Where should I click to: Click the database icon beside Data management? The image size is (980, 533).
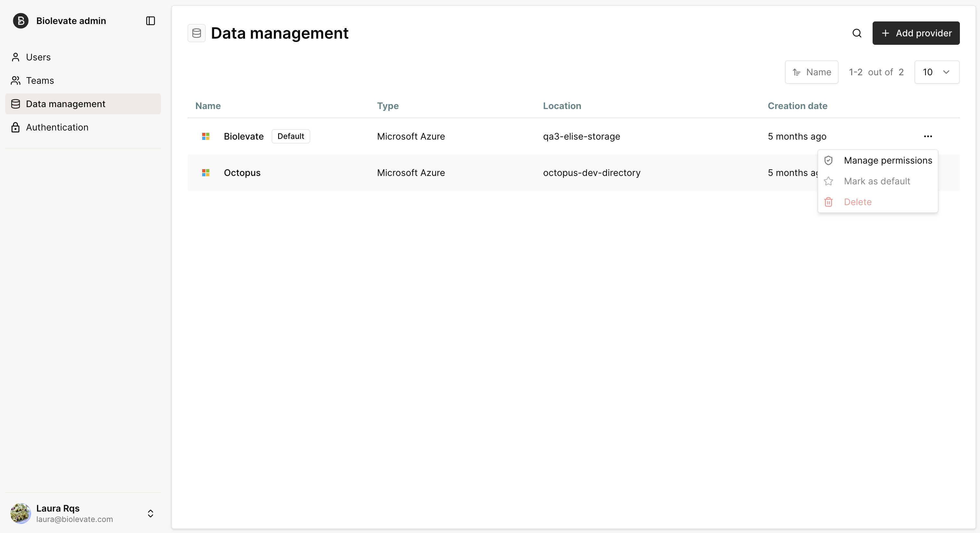pos(16,104)
